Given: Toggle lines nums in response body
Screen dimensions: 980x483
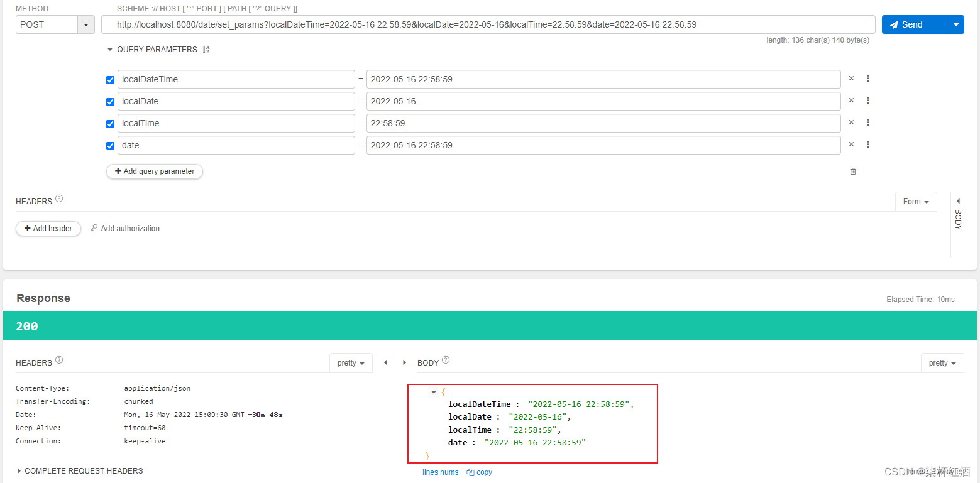Looking at the screenshot, I should (441, 472).
